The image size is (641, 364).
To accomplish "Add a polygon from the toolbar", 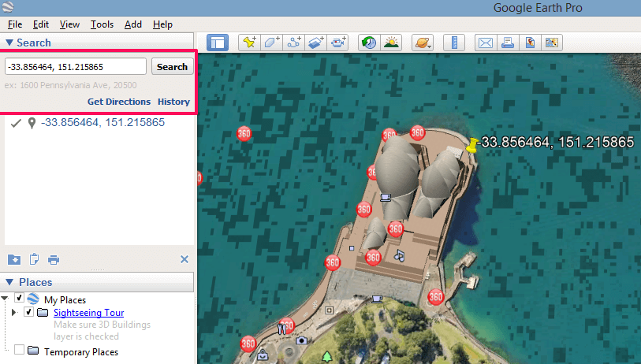I will 271,43.
